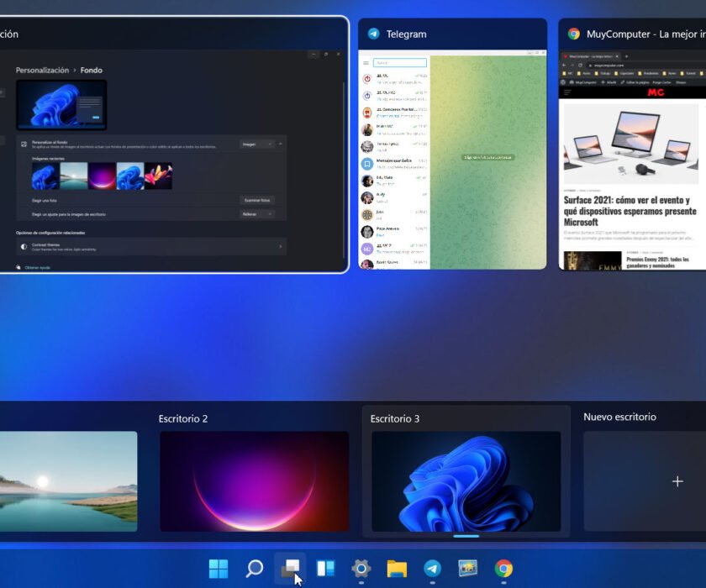The height and width of the screenshot is (588, 706).
Task: Click Chrome icon beside MuyComputer title
Action: (573, 34)
